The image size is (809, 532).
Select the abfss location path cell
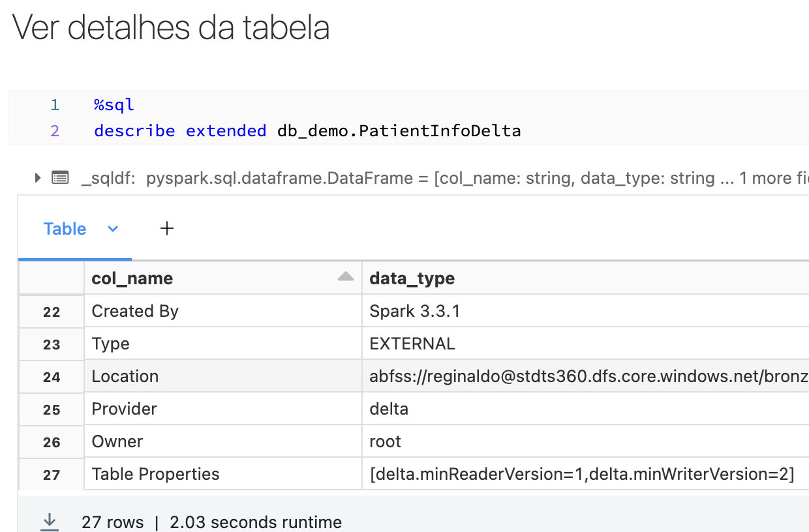(x=585, y=376)
